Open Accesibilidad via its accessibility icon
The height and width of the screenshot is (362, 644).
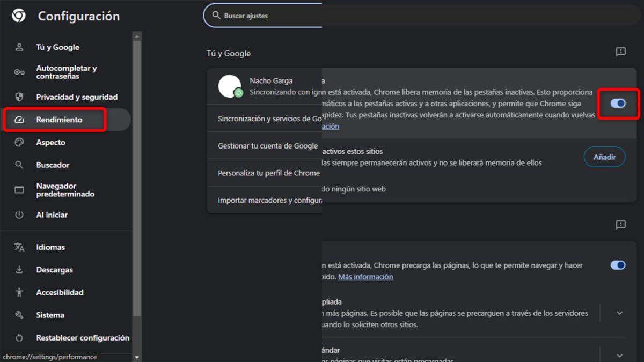[19, 292]
